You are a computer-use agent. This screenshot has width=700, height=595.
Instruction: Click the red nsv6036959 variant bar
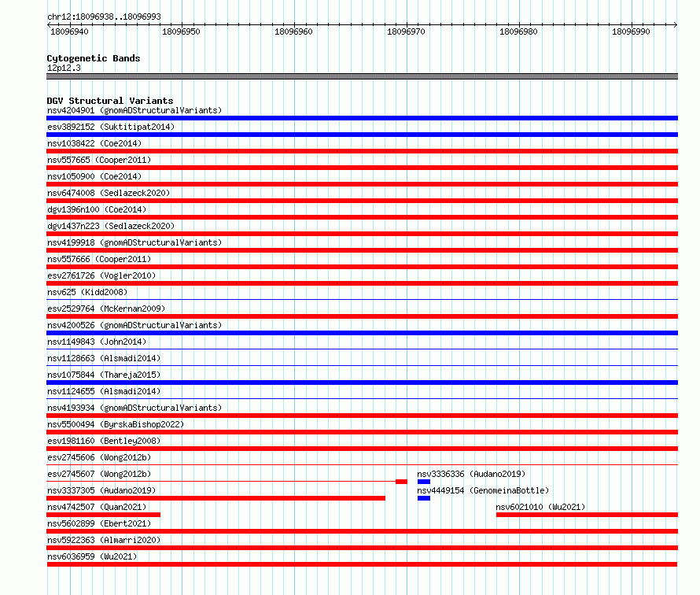coord(362,564)
